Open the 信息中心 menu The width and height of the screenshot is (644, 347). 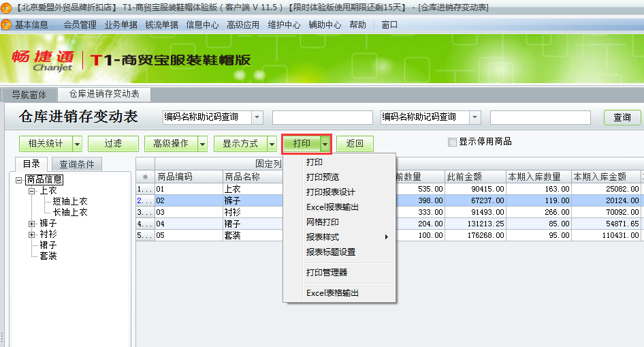click(202, 25)
